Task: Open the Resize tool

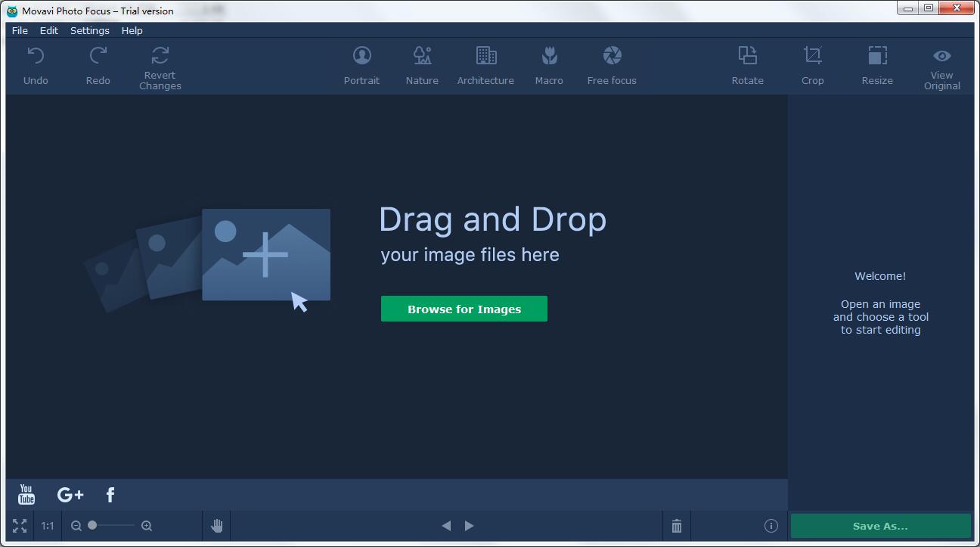Action: pos(877,65)
